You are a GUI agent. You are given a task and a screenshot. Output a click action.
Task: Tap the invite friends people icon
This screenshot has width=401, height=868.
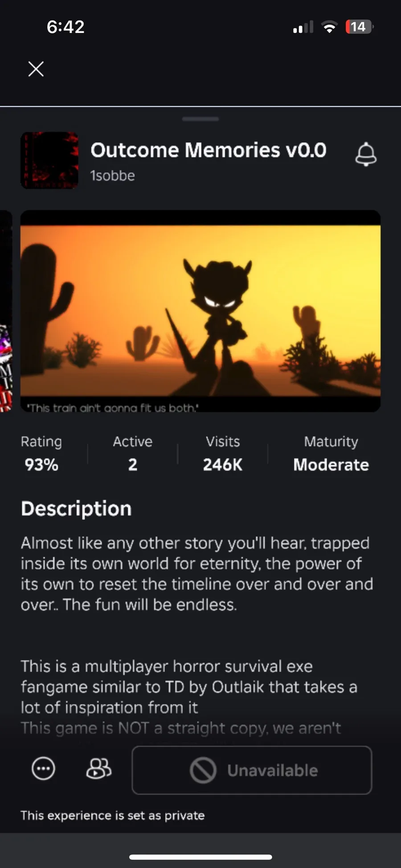coord(98,768)
